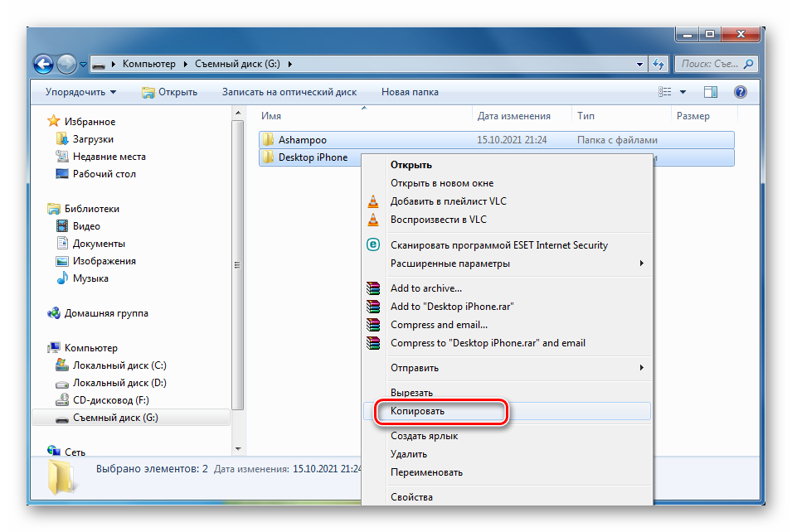The height and width of the screenshot is (532, 792).
Task: Choose Копировать from context menu
Action: 418,411
